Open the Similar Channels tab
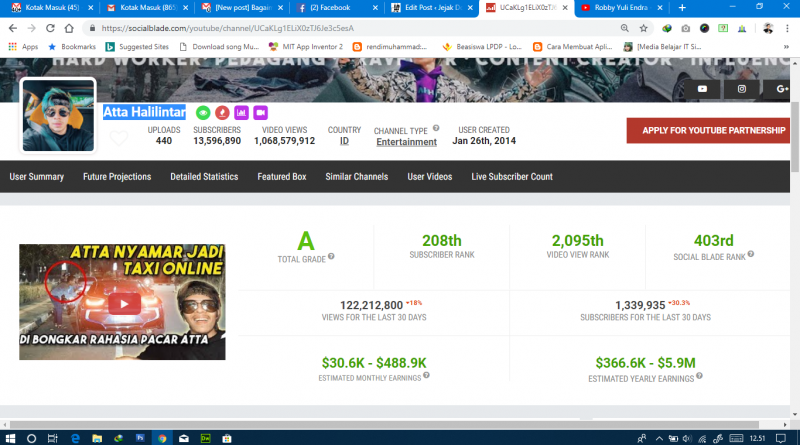 tap(357, 177)
